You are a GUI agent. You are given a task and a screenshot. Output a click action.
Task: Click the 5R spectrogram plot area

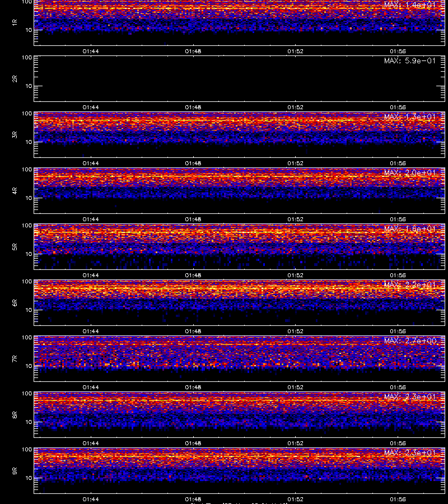tap(240, 246)
